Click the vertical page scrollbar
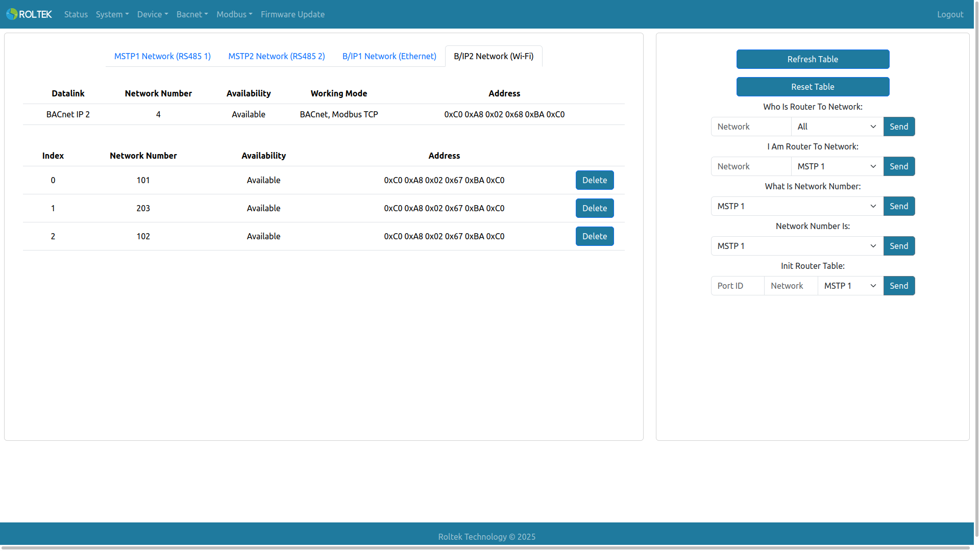Viewport: 980px width, 551px height. [977, 268]
